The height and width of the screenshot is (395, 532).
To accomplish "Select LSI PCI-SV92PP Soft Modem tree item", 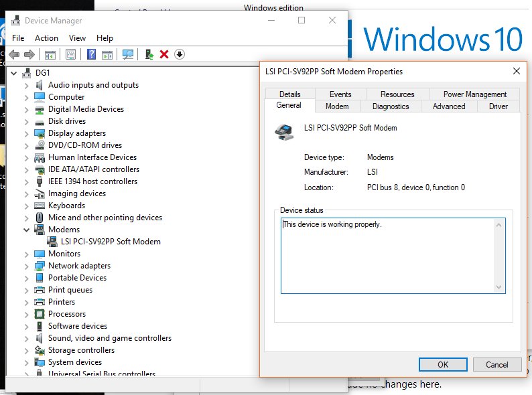I will click(111, 242).
